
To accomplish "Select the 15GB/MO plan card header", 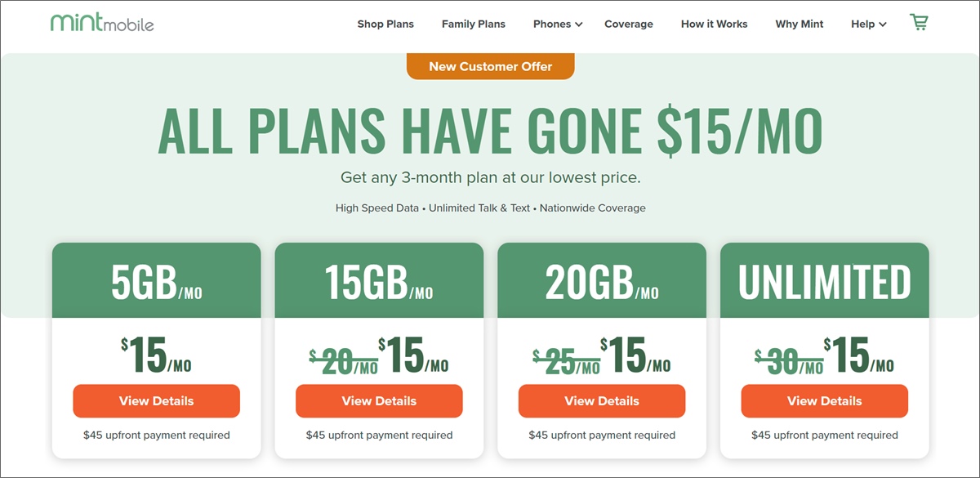I will (x=379, y=281).
